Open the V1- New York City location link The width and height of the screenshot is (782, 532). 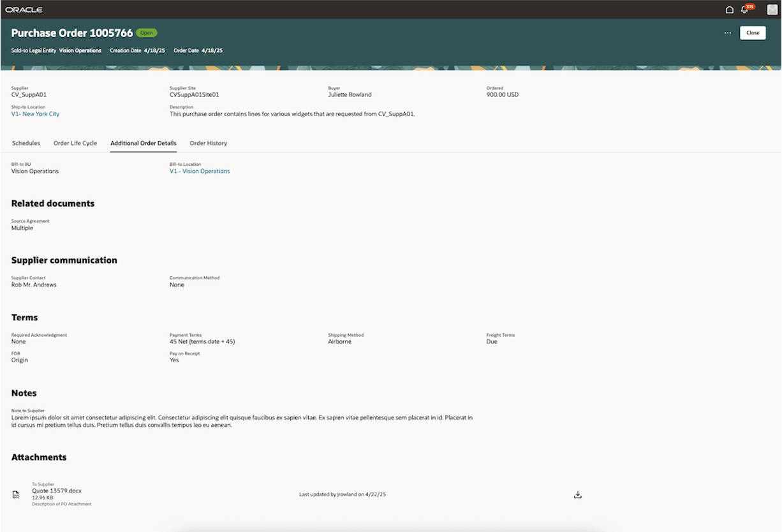click(34, 114)
